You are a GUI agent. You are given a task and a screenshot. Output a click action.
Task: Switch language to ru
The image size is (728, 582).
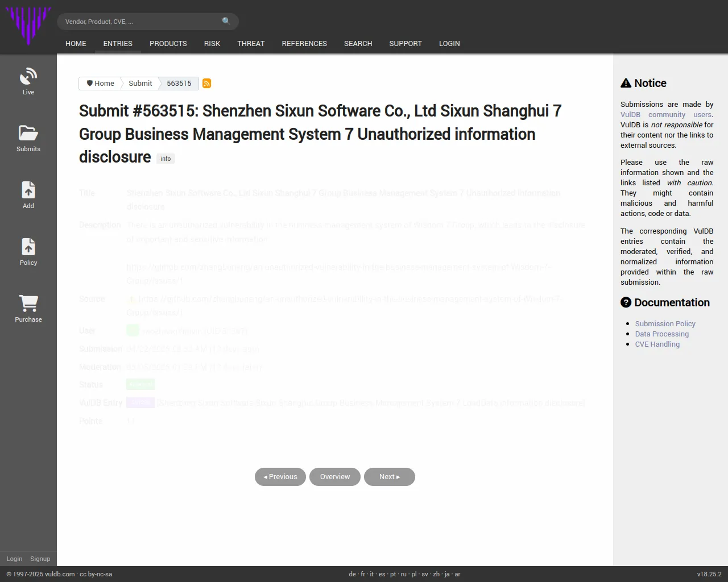point(404,574)
